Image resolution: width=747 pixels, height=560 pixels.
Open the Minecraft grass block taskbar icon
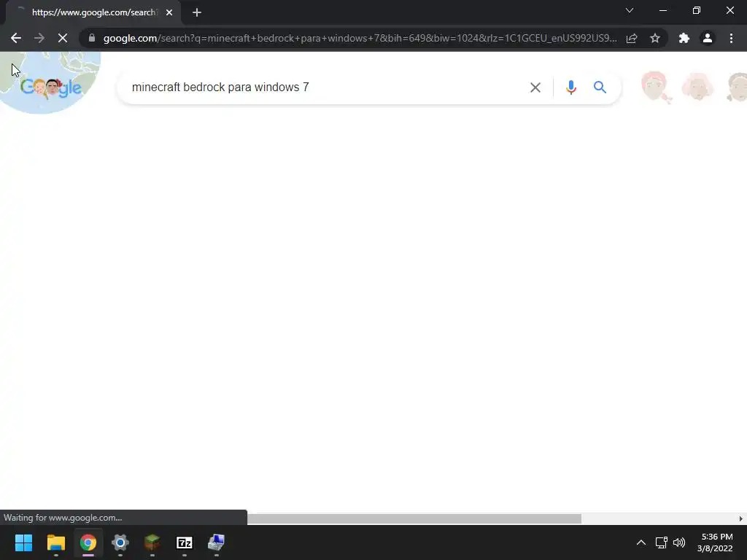152,542
